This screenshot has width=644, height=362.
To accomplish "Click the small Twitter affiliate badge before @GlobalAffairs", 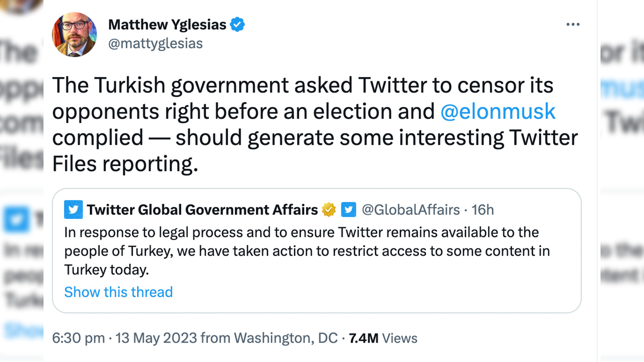I will [x=349, y=210].
